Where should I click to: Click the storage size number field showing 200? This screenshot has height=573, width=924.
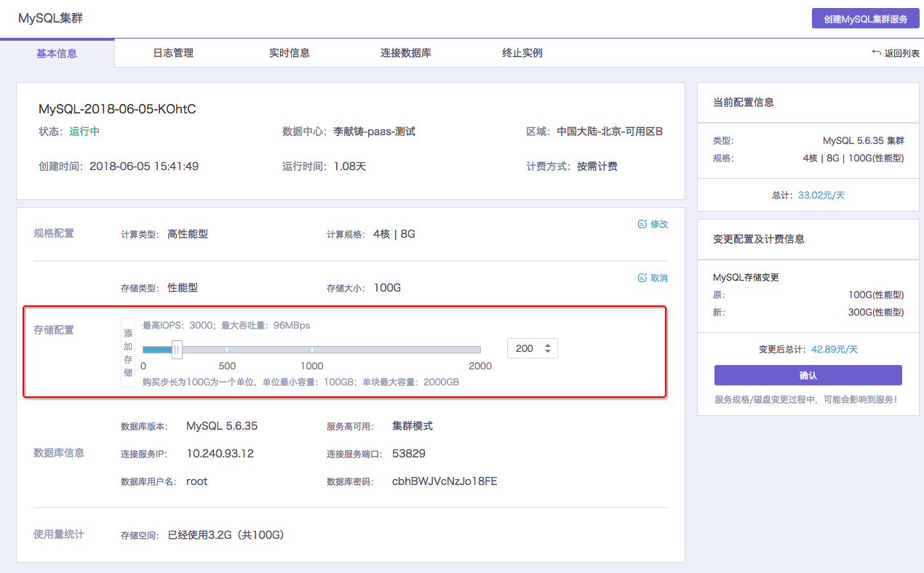533,349
